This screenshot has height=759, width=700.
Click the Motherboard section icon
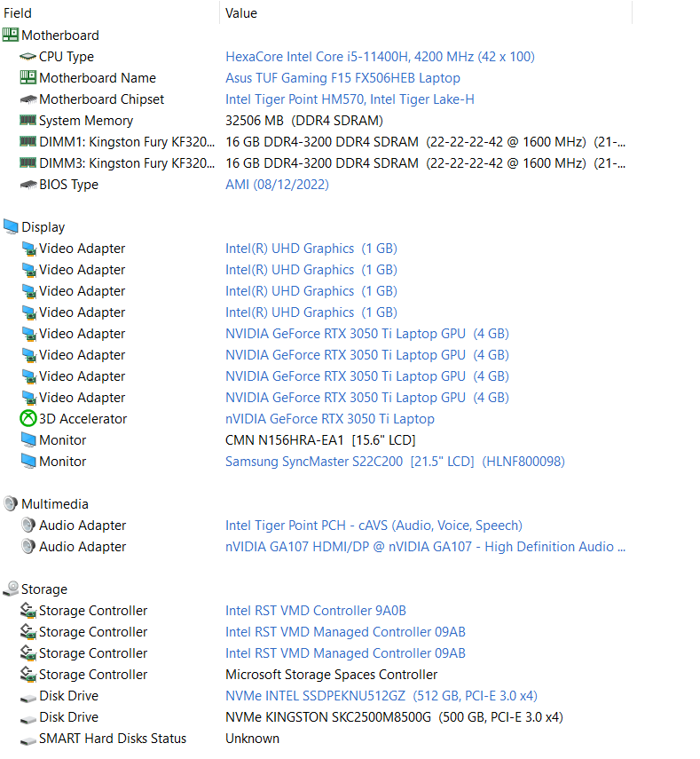click(x=10, y=35)
